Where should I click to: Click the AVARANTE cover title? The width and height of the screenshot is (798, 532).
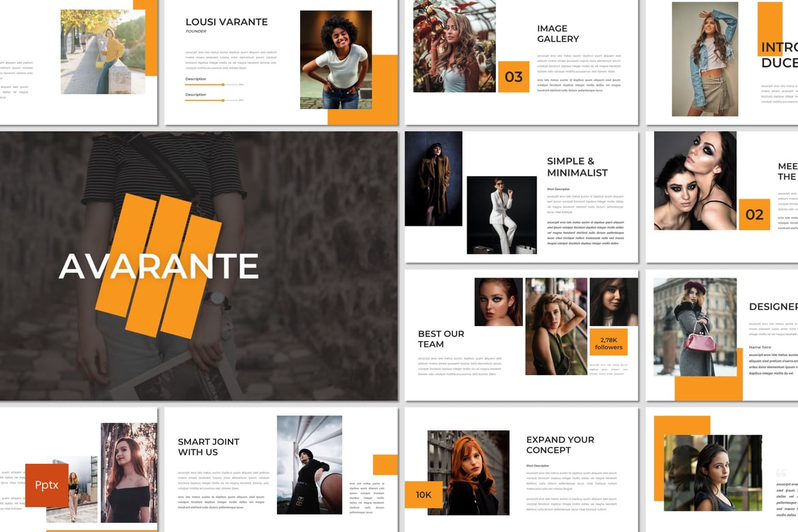click(158, 266)
